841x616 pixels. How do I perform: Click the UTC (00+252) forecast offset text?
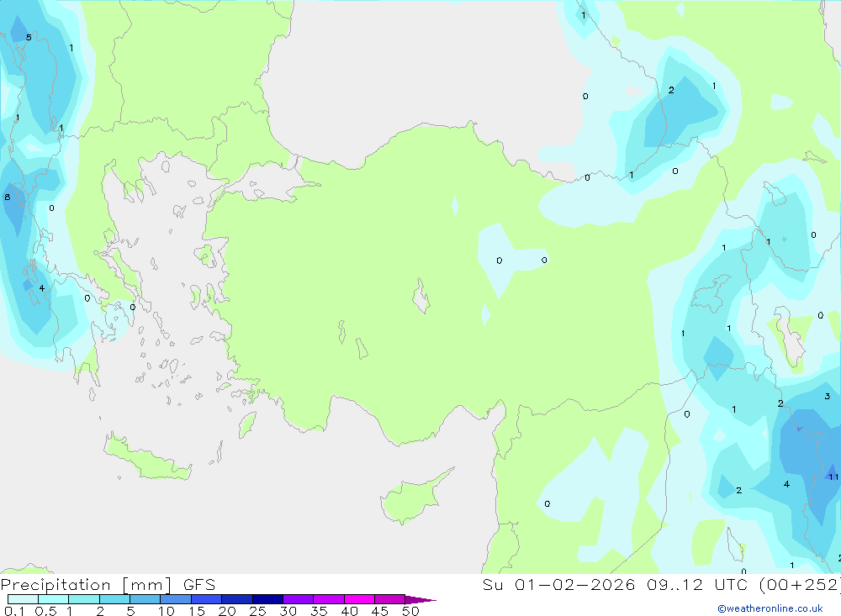(776, 585)
